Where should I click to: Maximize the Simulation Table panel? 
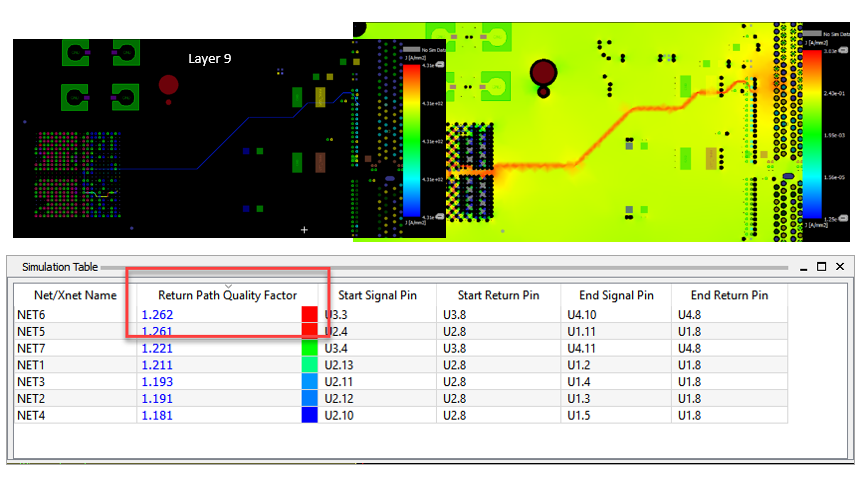tap(822, 267)
